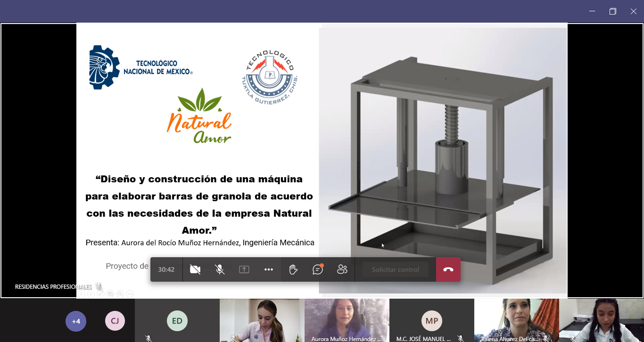Show the participants list
Screen dimensions: 644x342
tap(342, 269)
